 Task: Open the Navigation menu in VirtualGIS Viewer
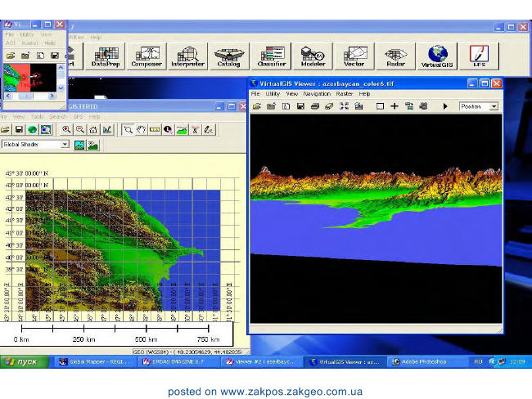317,93
